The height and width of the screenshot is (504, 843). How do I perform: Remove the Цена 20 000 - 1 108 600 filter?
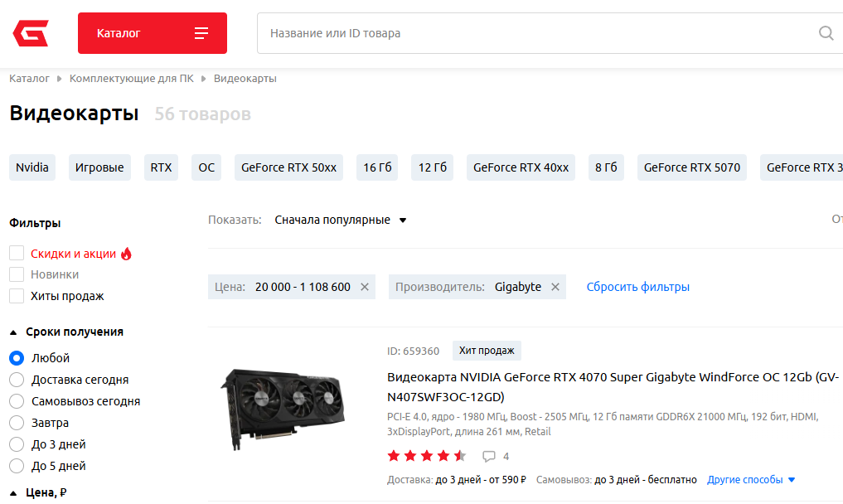pos(365,288)
